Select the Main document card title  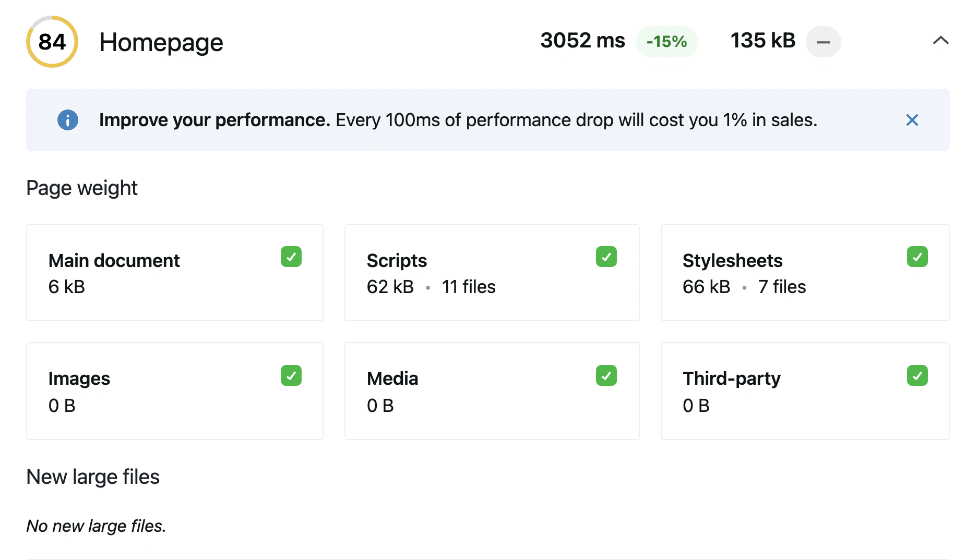pyautogui.click(x=114, y=261)
